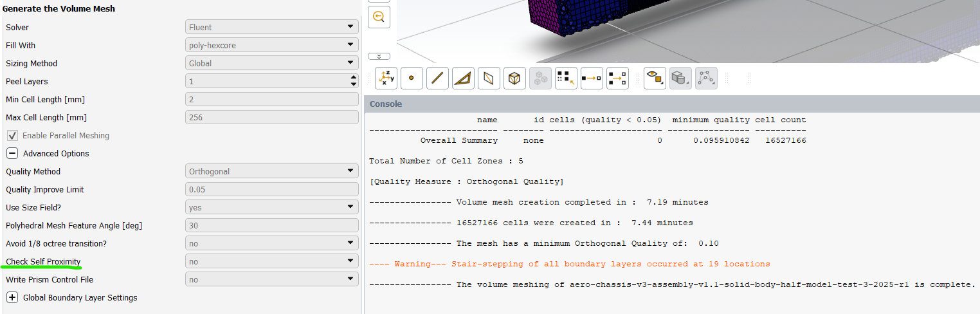Click the Min Cell Length input field
This screenshot has width=980, height=314.
[271, 99]
